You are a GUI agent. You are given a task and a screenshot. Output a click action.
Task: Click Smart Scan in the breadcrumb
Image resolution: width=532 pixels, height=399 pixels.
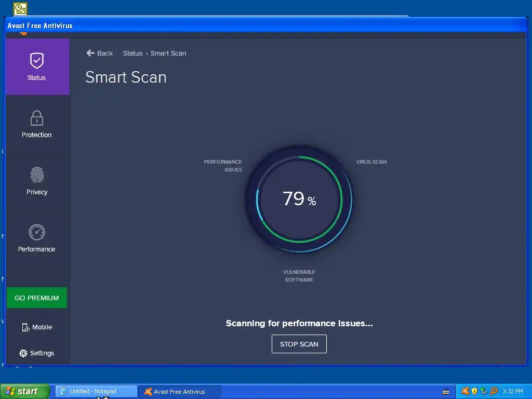pyautogui.click(x=168, y=54)
